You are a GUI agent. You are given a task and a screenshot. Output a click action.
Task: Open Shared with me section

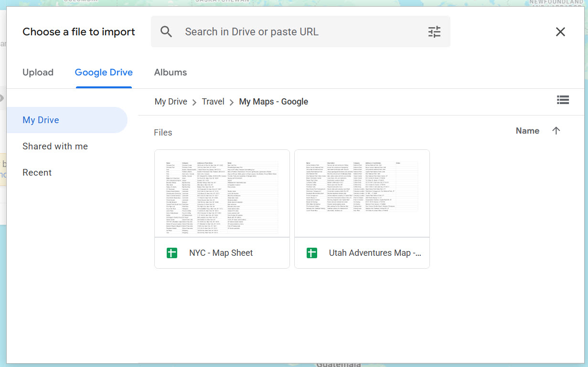click(55, 147)
